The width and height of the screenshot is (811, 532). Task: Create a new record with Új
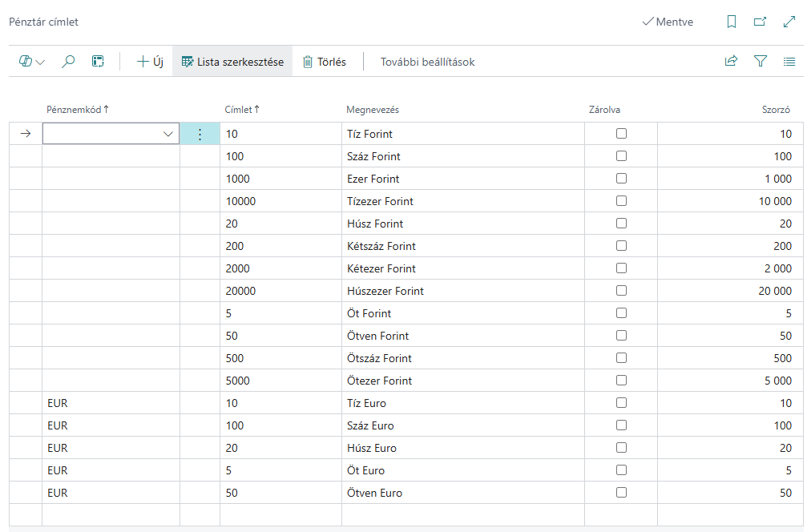pyautogui.click(x=150, y=62)
